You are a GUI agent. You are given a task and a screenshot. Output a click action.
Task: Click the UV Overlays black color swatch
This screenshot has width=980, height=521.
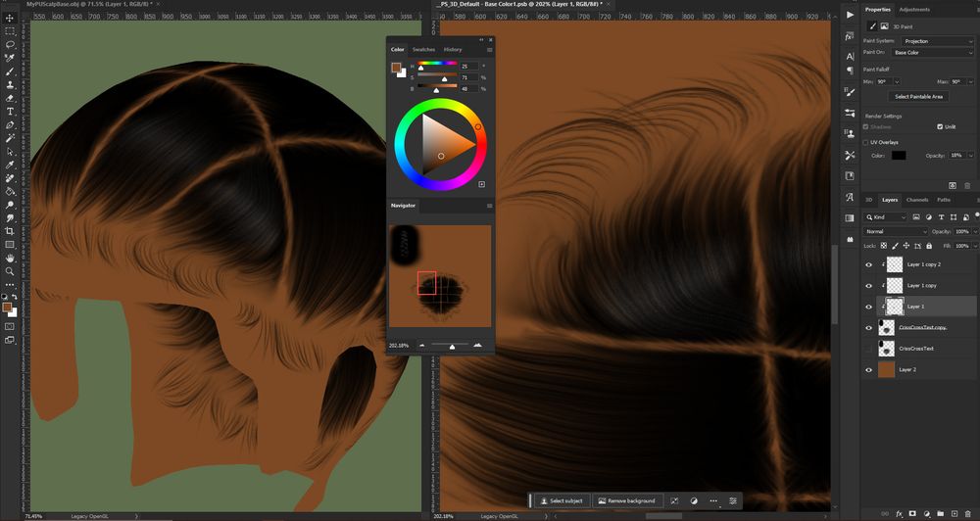click(x=898, y=156)
